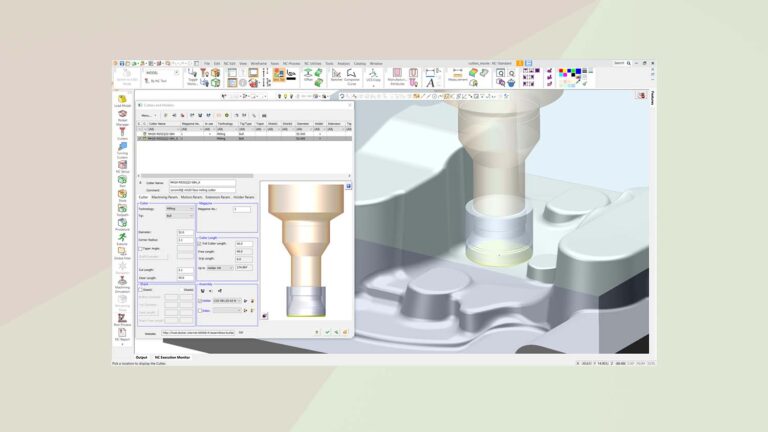This screenshot has height=432, width=768.
Task: Enable the Shank checkbox
Action: coord(141,290)
